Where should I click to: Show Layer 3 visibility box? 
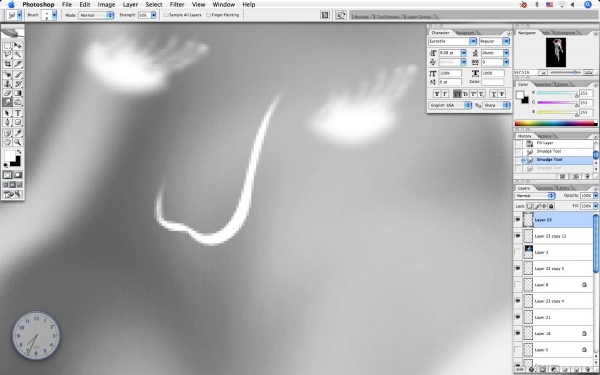[518, 252]
